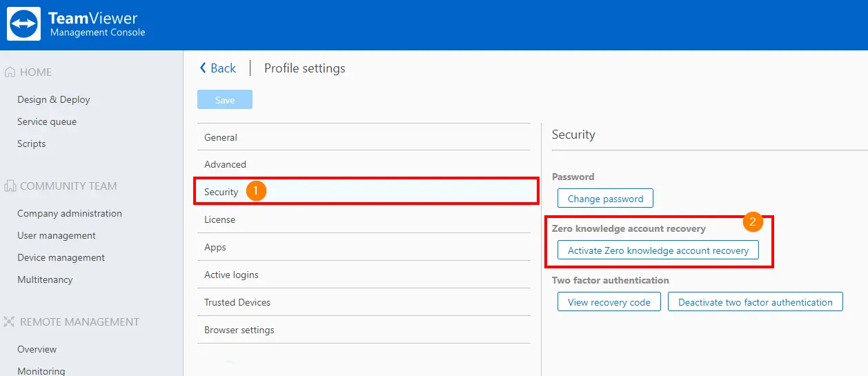Open Device management
Image resolution: width=868 pixels, height=376 pixels.
coord(61,257)
